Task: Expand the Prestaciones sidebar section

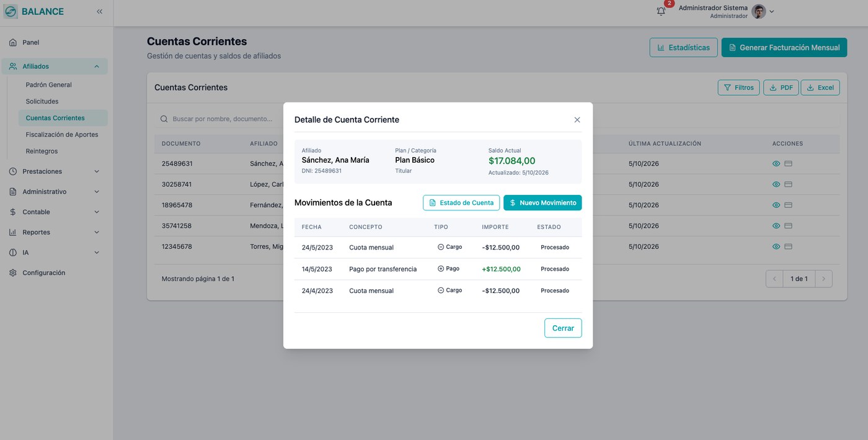Action: pos(54,171)
